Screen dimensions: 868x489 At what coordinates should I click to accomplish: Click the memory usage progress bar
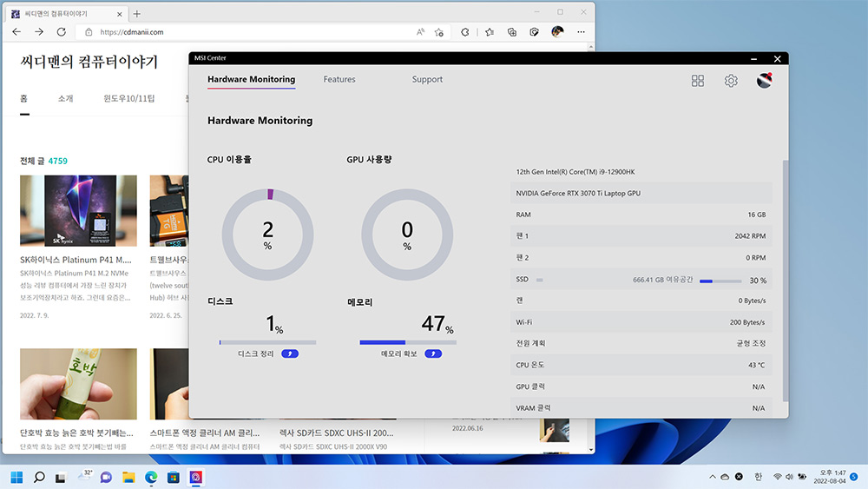pos(408,342)
